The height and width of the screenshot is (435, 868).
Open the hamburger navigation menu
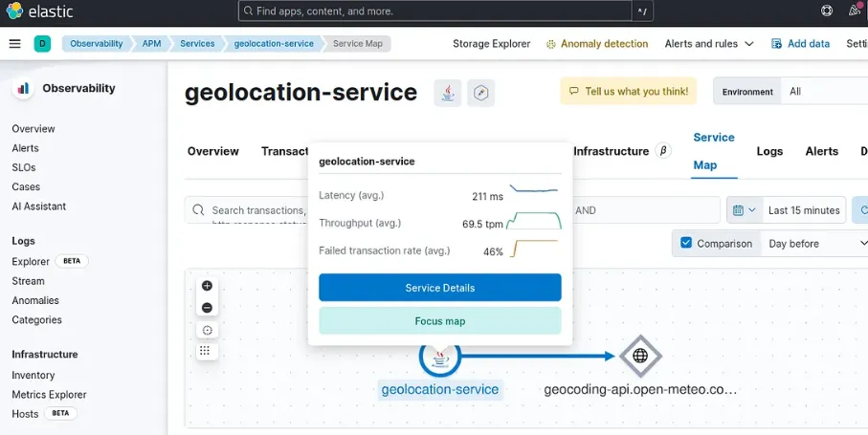[15, 44]
